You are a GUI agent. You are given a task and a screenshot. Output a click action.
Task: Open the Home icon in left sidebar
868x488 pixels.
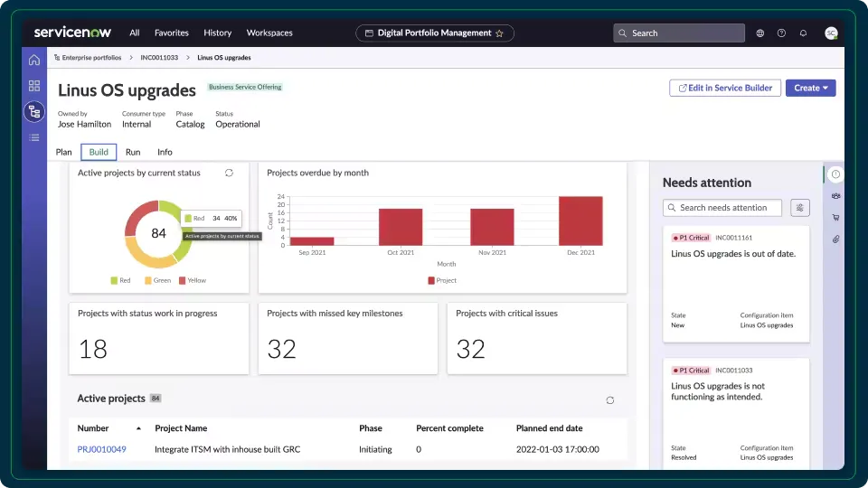pos(34,61)
